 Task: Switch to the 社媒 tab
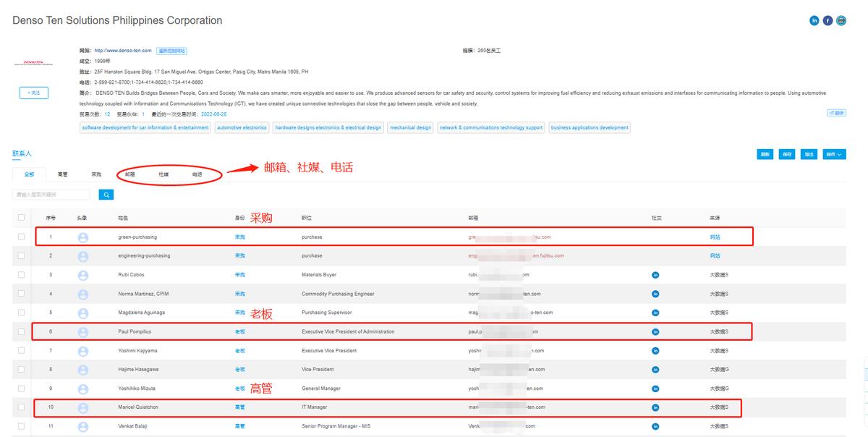(x=163, y=174)
